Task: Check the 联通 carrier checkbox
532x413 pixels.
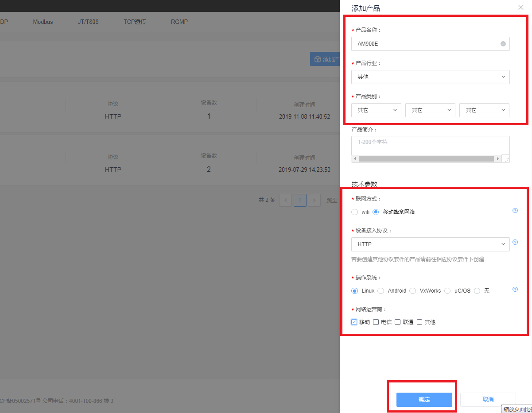Action: (397, 322)
